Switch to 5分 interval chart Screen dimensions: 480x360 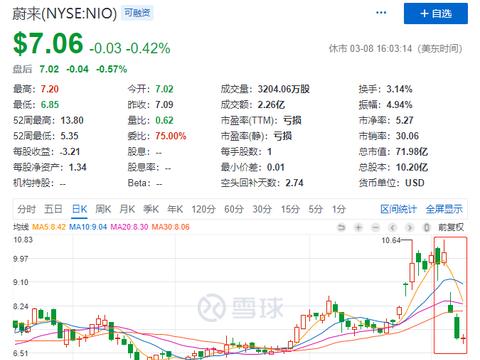coord(315,209)
